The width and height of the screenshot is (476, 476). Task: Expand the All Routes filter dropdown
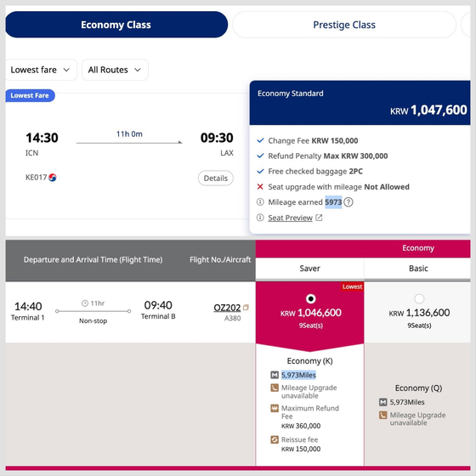point(115,70)
